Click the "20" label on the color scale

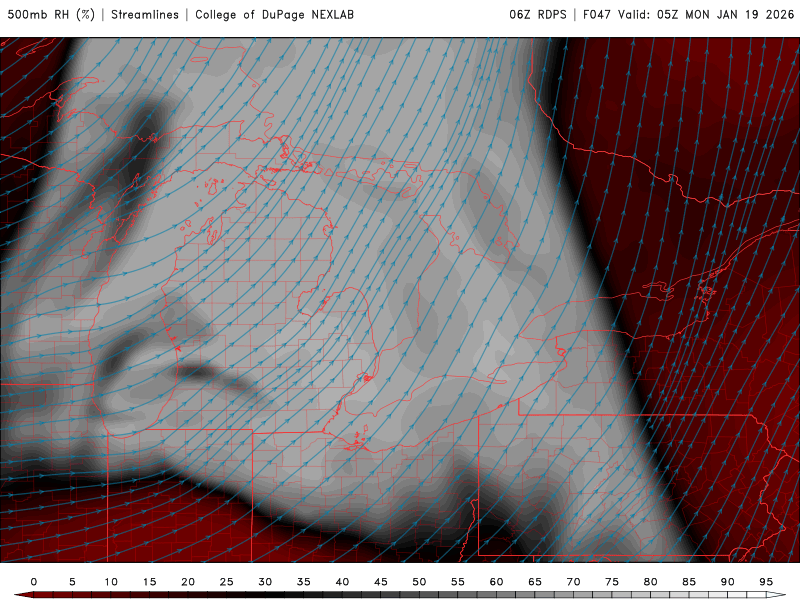click(x=188, y=582)
